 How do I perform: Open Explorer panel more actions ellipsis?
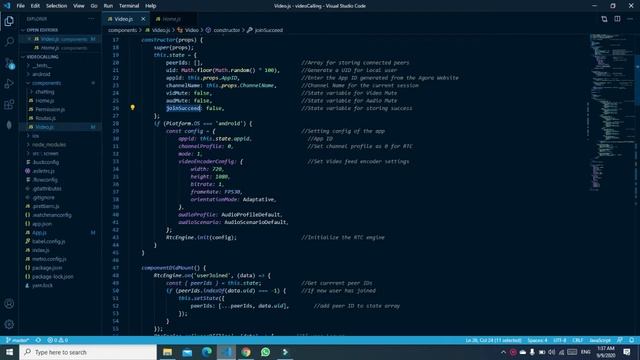pos(91,19)
